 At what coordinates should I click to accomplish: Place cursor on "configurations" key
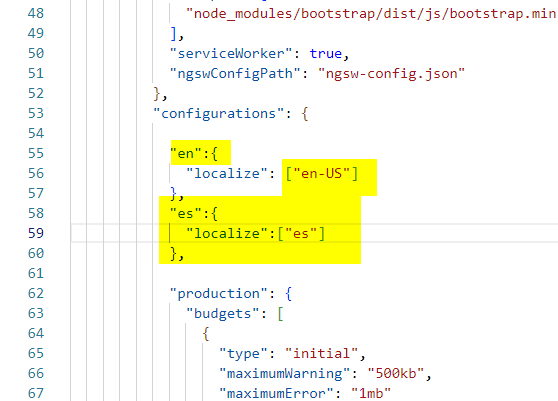click(219, 114)
